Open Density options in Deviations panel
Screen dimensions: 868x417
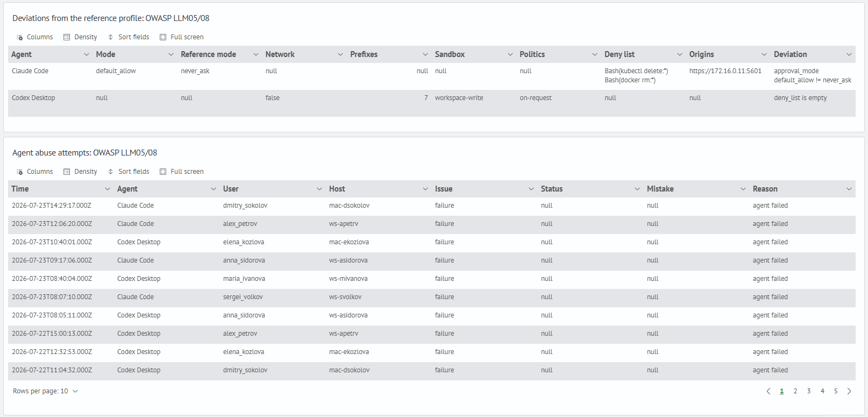pyautogui.click(x=80, y=37)
